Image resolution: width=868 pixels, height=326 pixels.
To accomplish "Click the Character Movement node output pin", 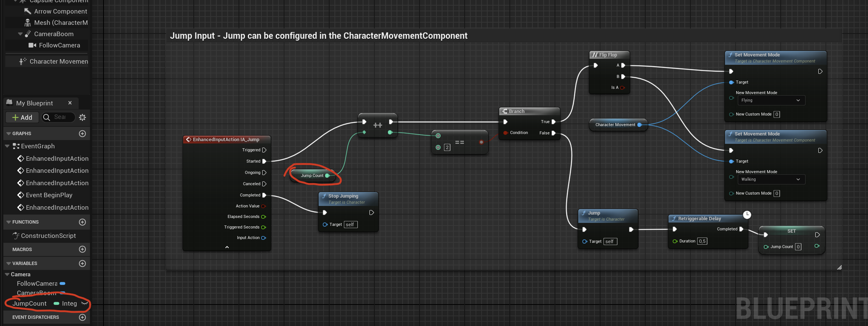I will click(x=640, y=125).
